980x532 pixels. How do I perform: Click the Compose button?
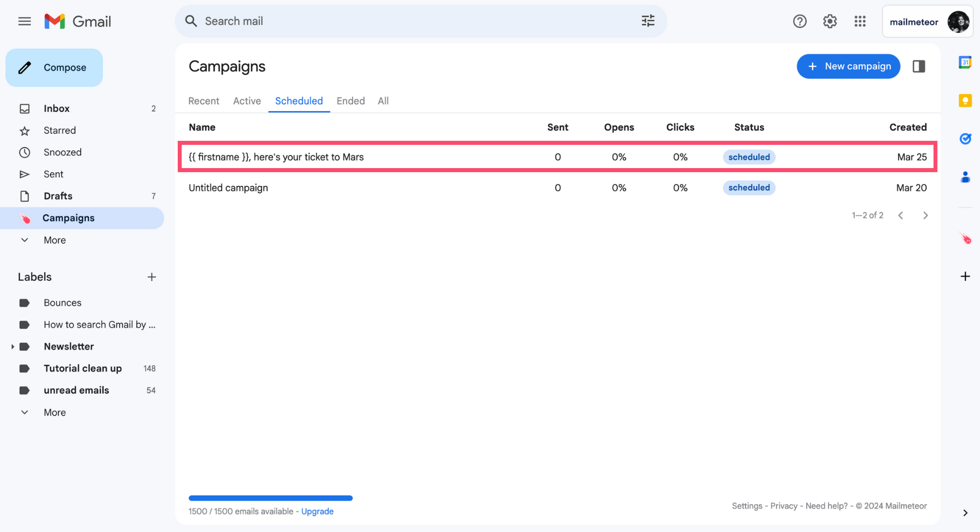[54, 68]
